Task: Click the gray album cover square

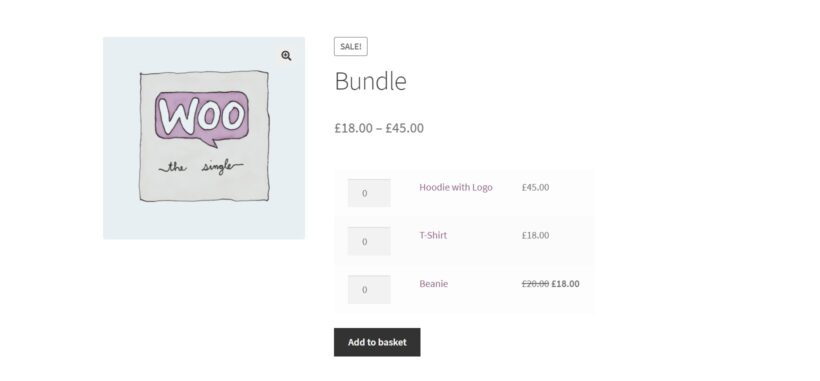Action: point(204,136)
